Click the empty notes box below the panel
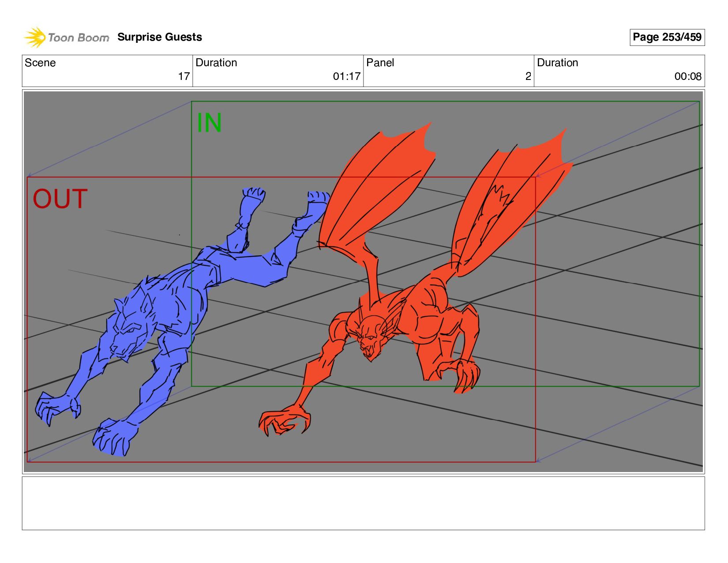This screenshot has height=563, width=728. tap(363, 503)
